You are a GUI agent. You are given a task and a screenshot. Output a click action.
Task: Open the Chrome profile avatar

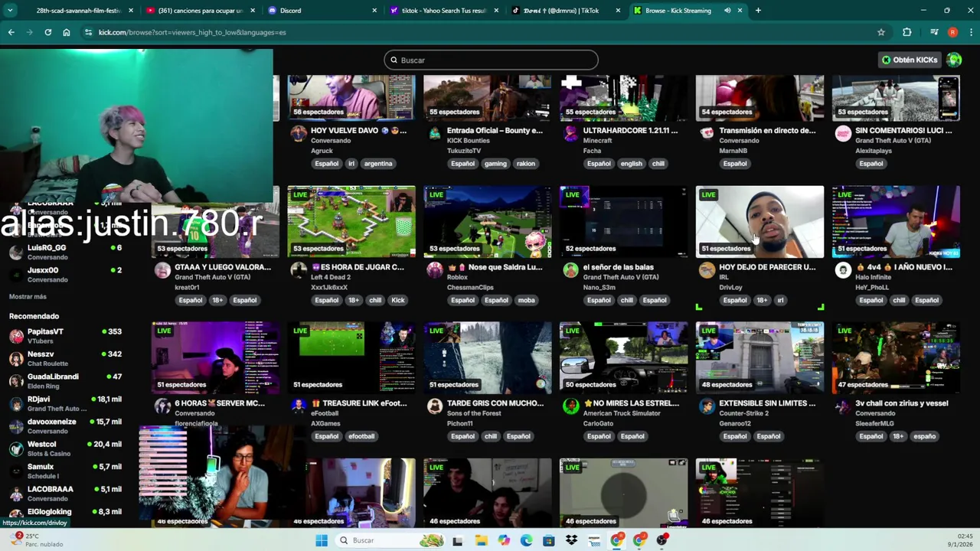(x=952, y=32)
